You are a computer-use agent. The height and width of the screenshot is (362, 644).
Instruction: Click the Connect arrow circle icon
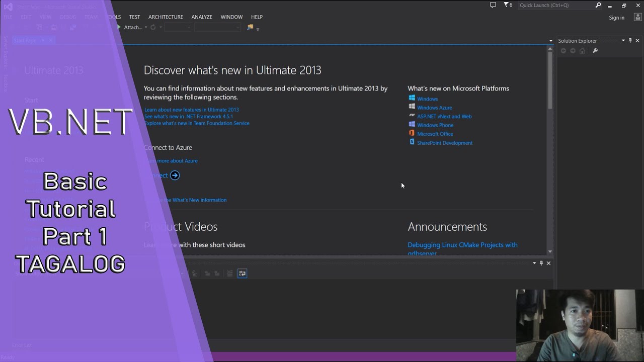(175, 175)
